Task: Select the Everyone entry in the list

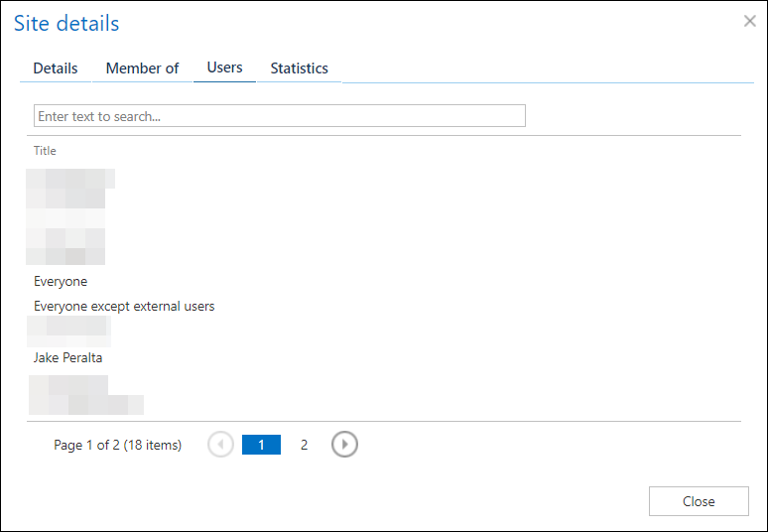Action: pos(61,282)
